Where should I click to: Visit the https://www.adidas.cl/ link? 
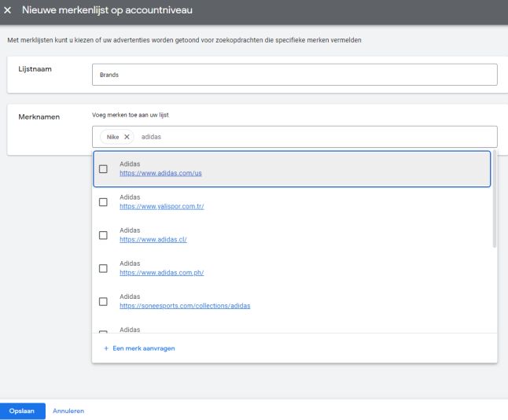point(153,239)
